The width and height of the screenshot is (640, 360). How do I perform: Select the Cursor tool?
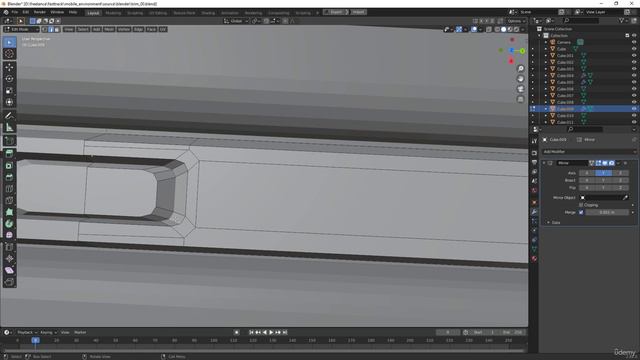(9, 54)
